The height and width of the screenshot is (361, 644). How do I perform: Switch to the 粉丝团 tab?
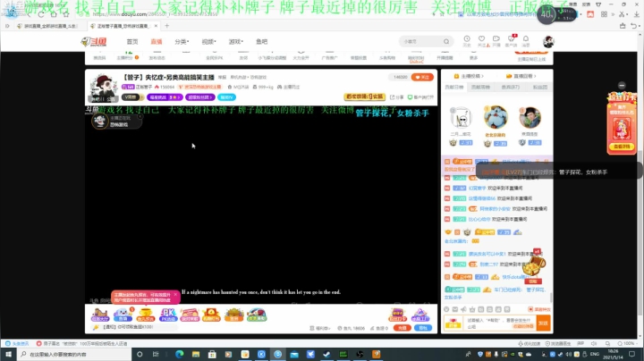click(539, 87)
